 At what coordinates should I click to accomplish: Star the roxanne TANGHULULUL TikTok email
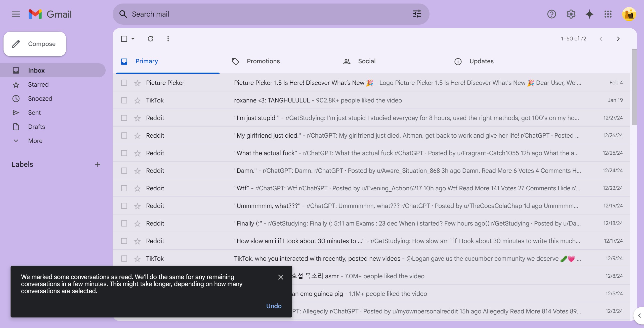point(137,100)
